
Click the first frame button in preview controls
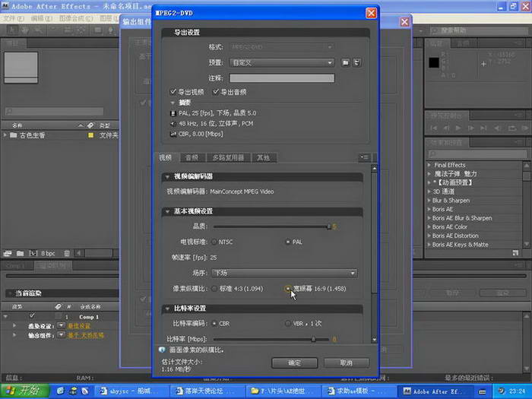(x=434, y=128)
